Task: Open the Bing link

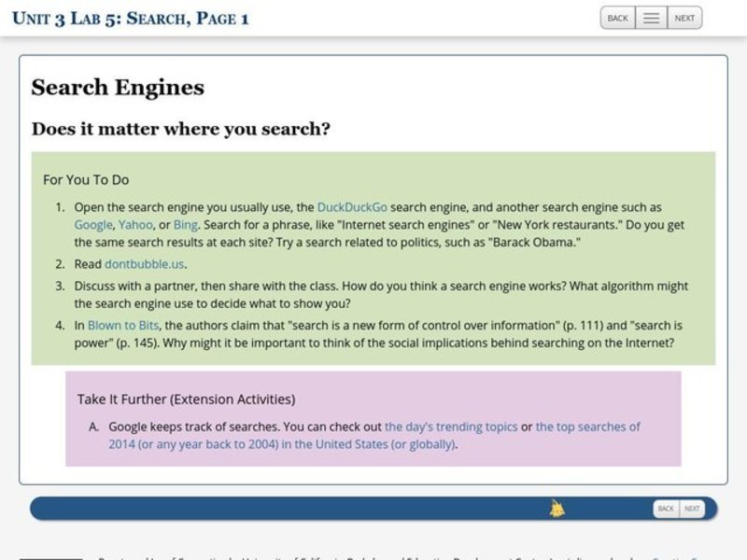Action: 184,225
